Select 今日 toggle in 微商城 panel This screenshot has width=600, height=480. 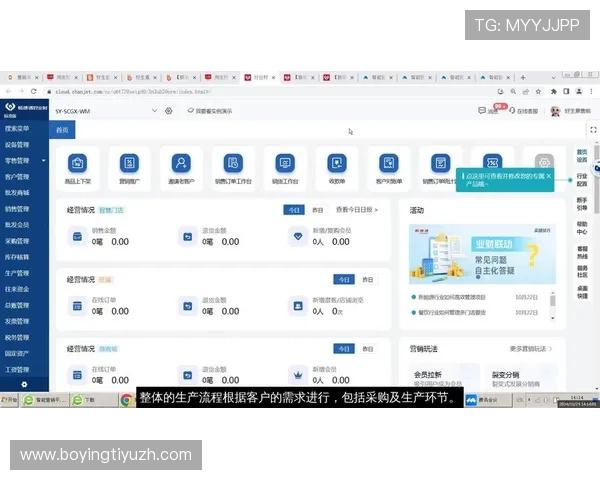pos(344,349)
